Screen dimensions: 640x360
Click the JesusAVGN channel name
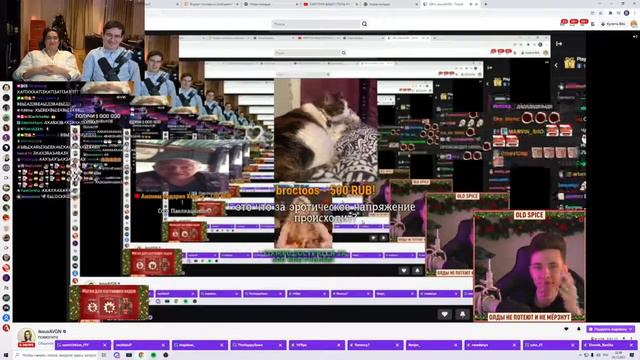click(x=49, y=331)
